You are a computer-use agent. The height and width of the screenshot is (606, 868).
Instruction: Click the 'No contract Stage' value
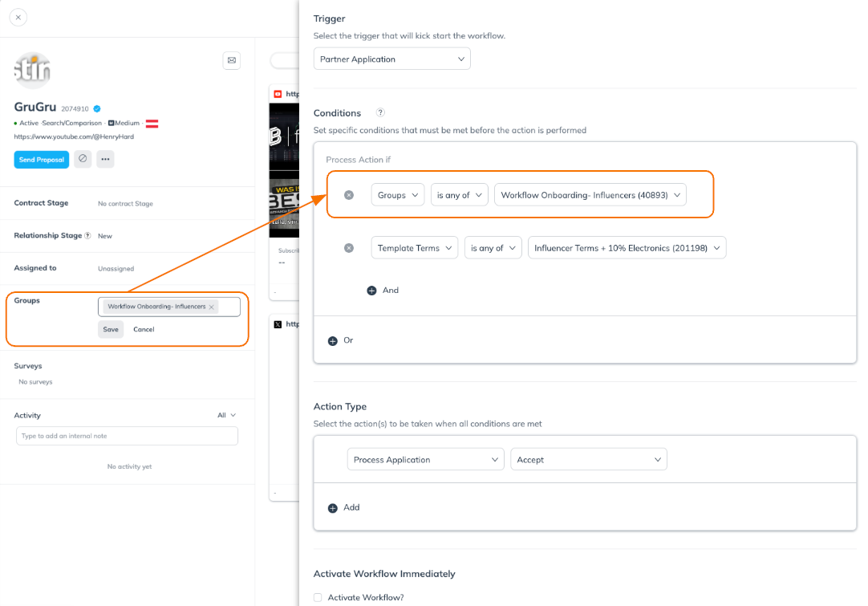click(x=126, y=204)
